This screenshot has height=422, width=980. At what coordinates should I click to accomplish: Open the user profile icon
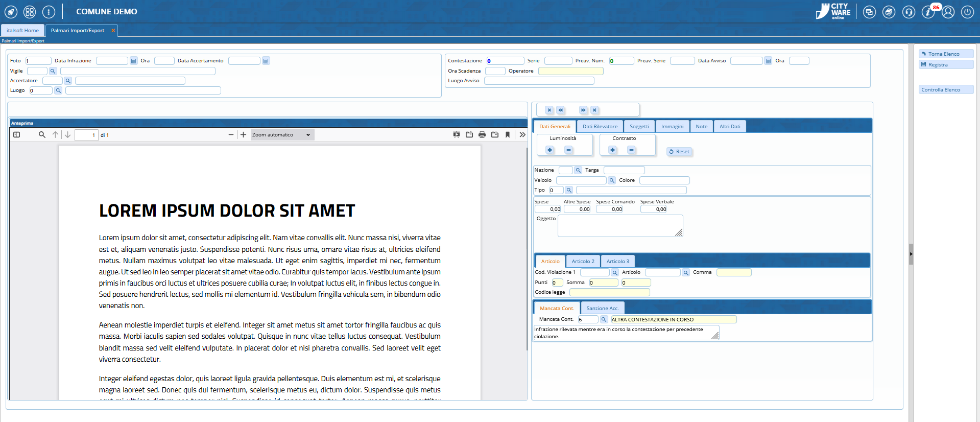[948, 12]
